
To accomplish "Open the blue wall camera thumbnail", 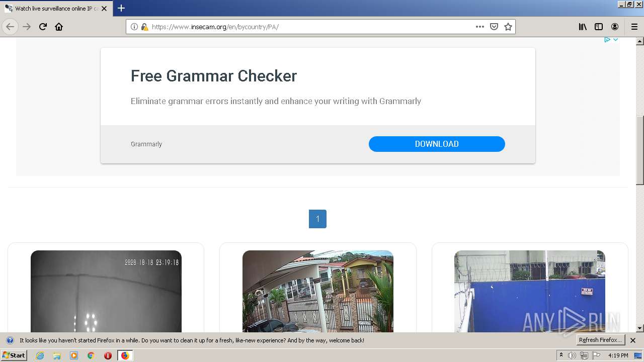I will 530,292.
